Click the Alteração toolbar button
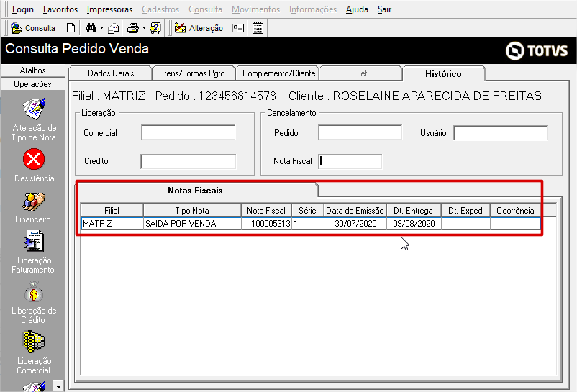 [199, 28]
